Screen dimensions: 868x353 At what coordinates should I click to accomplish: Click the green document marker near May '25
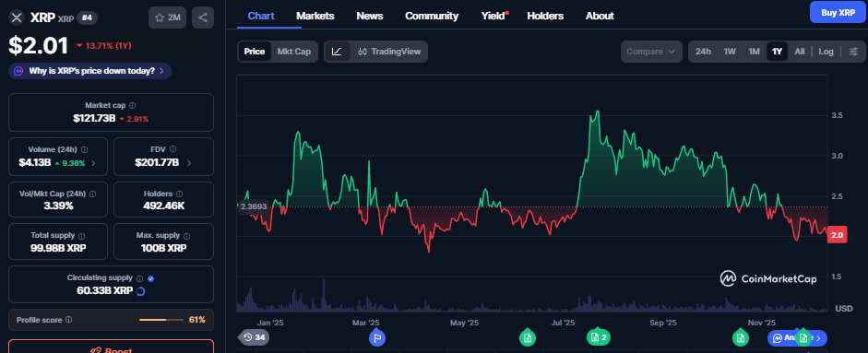point(527,337)
